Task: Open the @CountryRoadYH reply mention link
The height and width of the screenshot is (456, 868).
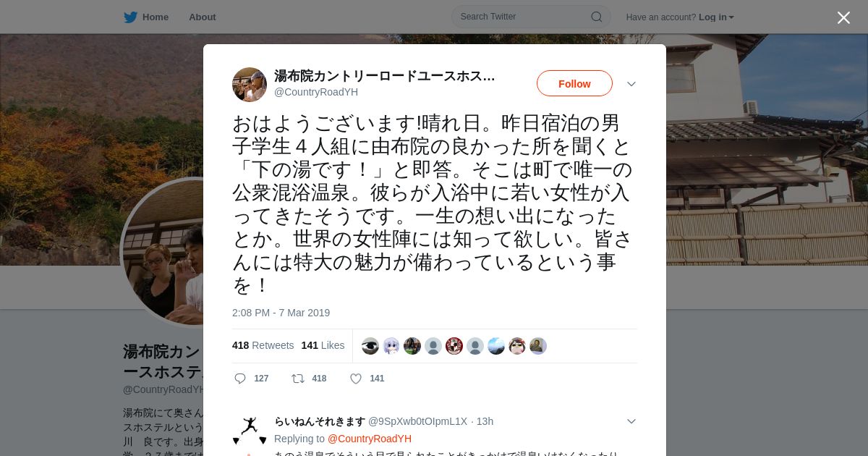Action: (x=370, y=439)
